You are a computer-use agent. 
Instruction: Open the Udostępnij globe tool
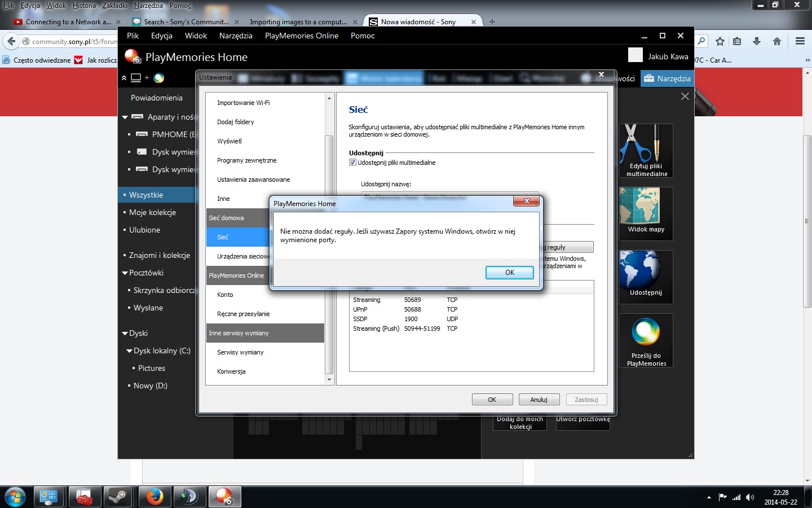(646, 277)
